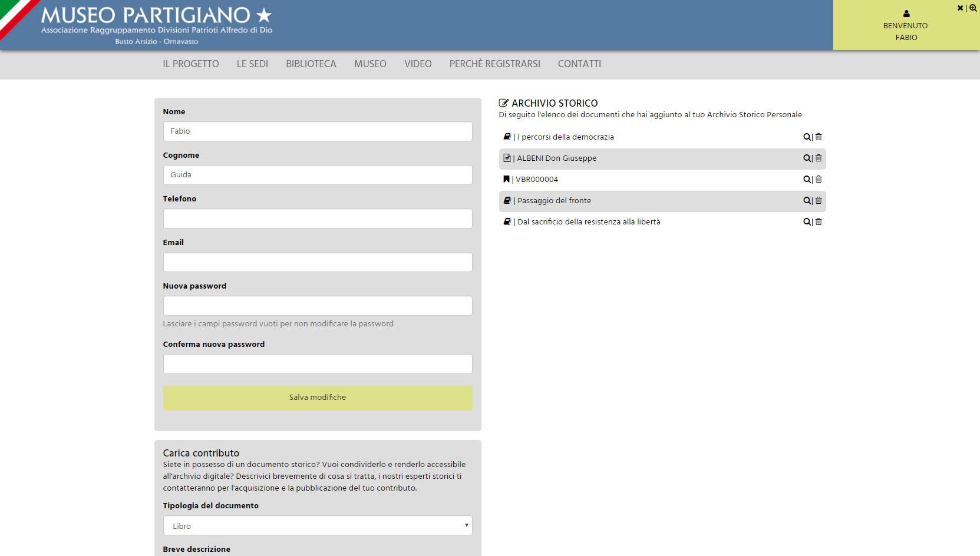Focus the Telefono input field
The height and width of the screenshot is (556, 980).
pyautogui.click(x=318, y=219)
